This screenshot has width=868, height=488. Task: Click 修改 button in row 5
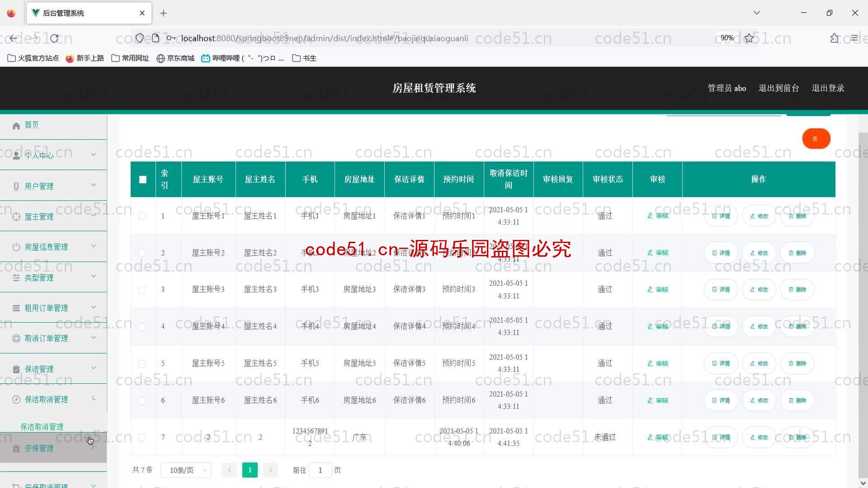(759, 363)
